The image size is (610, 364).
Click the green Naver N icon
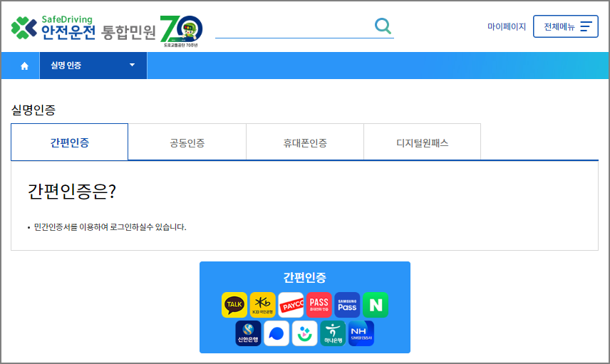[376, 305]
